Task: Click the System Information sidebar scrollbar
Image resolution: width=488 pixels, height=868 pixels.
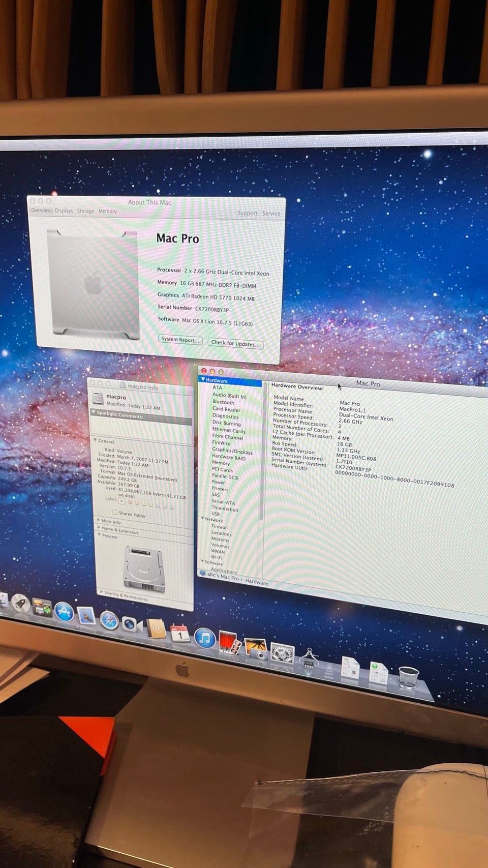Action: (262, 453)
